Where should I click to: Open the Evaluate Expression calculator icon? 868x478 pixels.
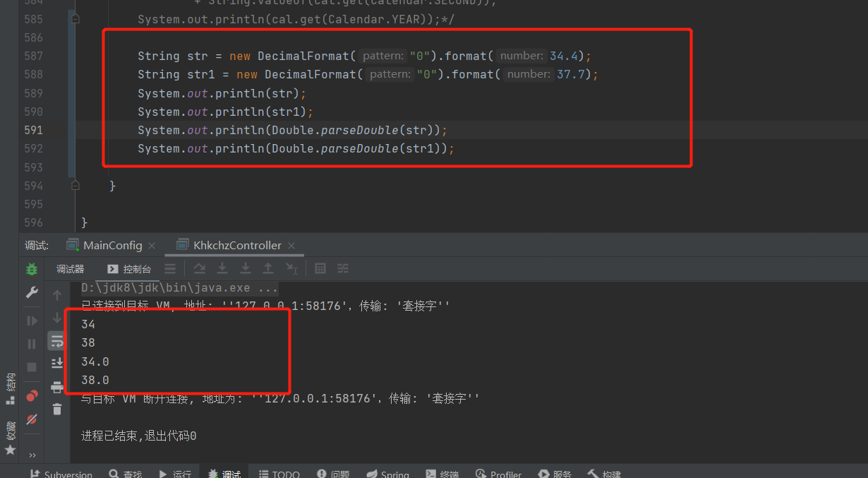pyautogui.click(x=320, y=268)
